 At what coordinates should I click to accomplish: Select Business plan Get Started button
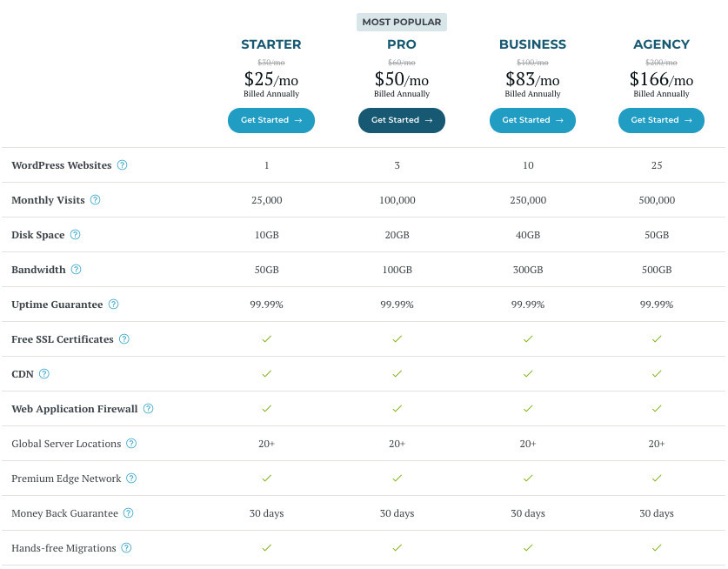(532, 120)
